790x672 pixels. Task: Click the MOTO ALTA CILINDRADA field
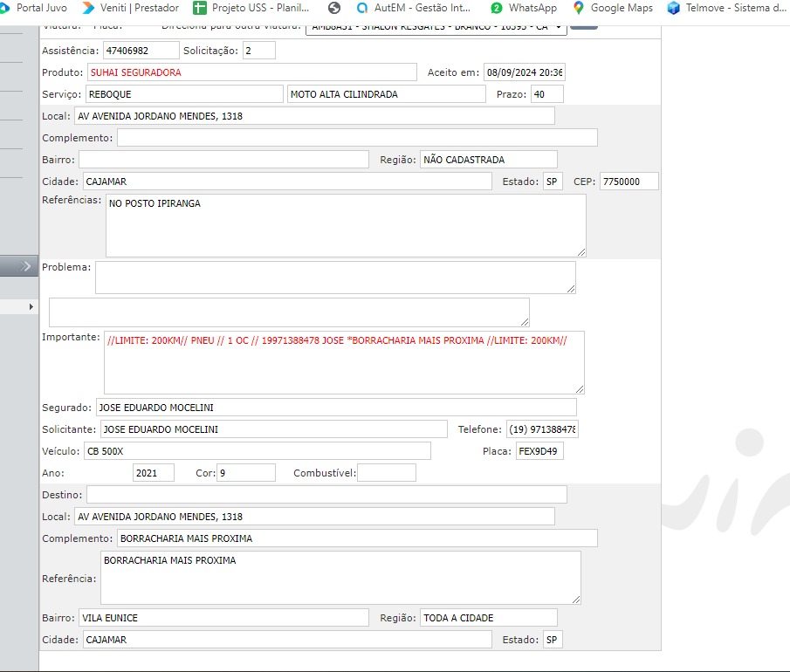click(387, 94)
